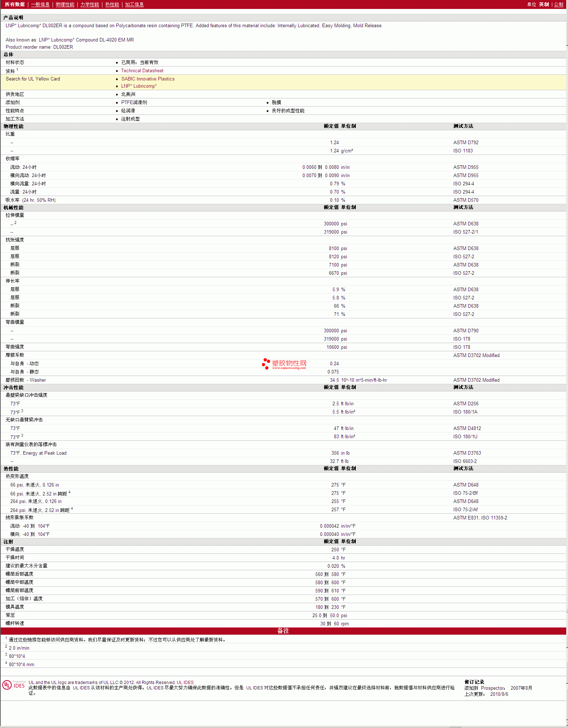Screen dimensions: 568x728
Task: Click the 注射成型 processing method entry
Action: (130, 119)
